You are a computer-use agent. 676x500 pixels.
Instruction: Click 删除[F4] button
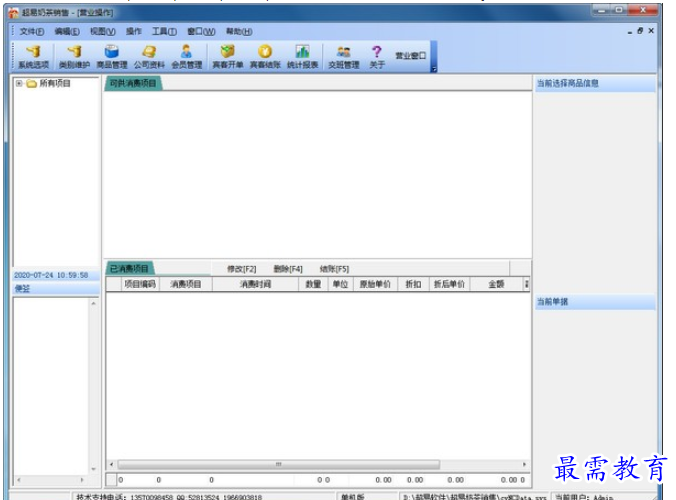(x=288, y=269)
